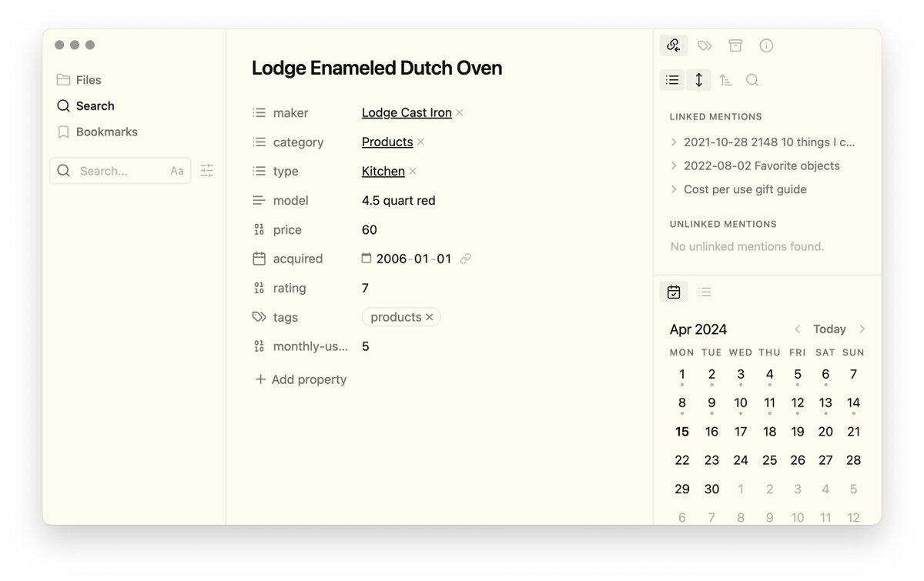Click the price property number icon
Image resolution: width=924 pixels, height=581 pixels.
pyautogui.click(x=259, y=230)
